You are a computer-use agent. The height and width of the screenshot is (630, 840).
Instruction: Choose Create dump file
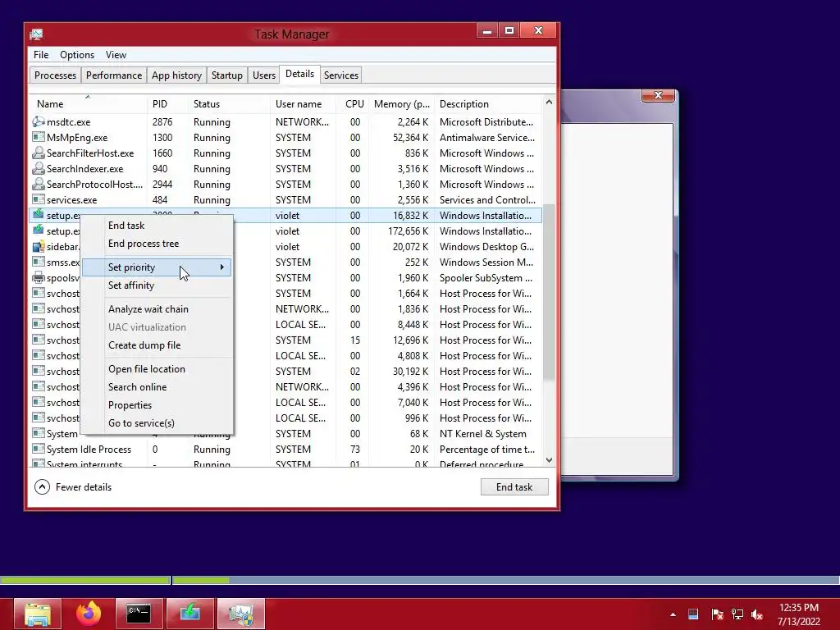click(x=144, y=345)
